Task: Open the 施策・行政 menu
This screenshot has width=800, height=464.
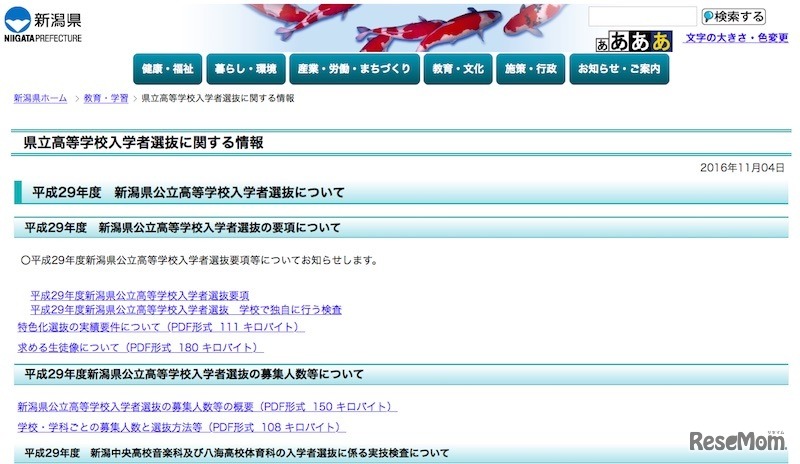Action: (531, 69)
